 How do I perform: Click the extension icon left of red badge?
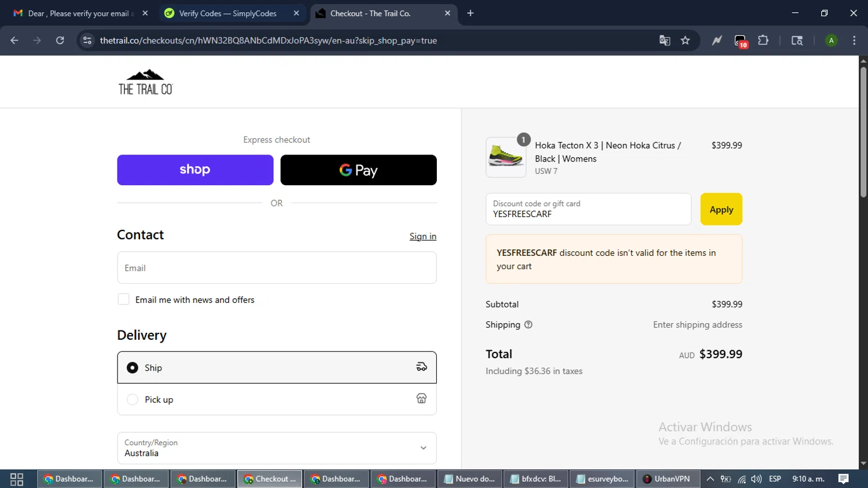(x=717, y=41)
